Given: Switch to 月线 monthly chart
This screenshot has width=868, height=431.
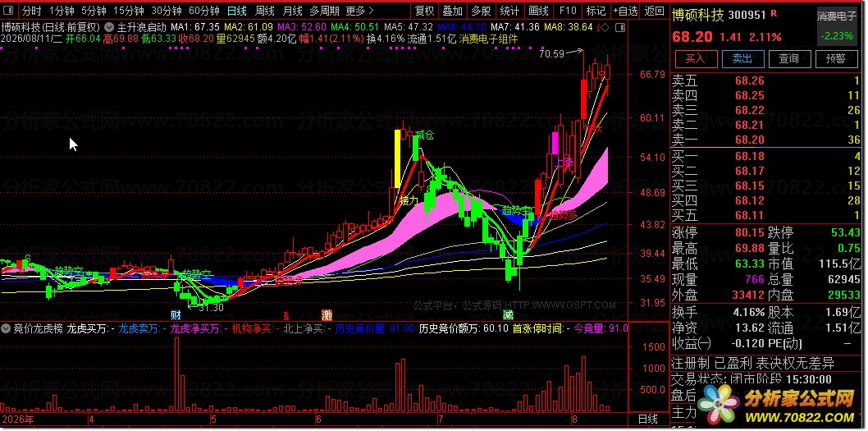Looking at the screenshot, I should pos(292,11).
